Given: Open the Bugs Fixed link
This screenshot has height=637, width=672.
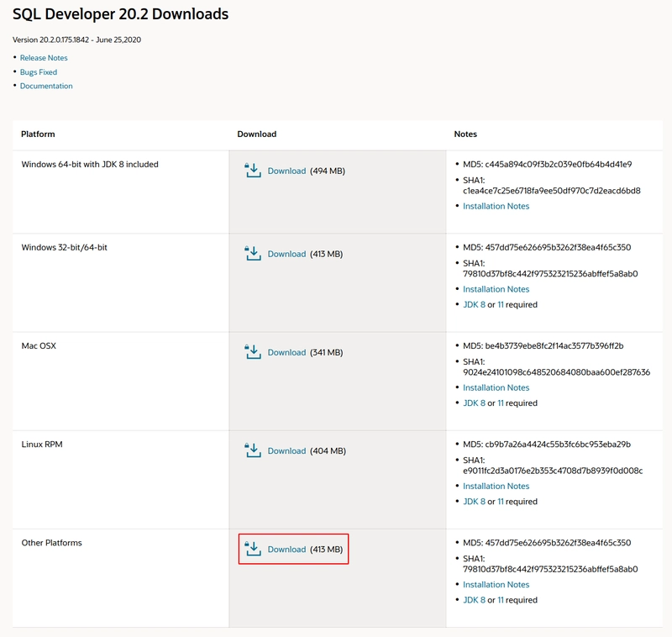Looking at the screenshot, I should click(x=39, y=72).
